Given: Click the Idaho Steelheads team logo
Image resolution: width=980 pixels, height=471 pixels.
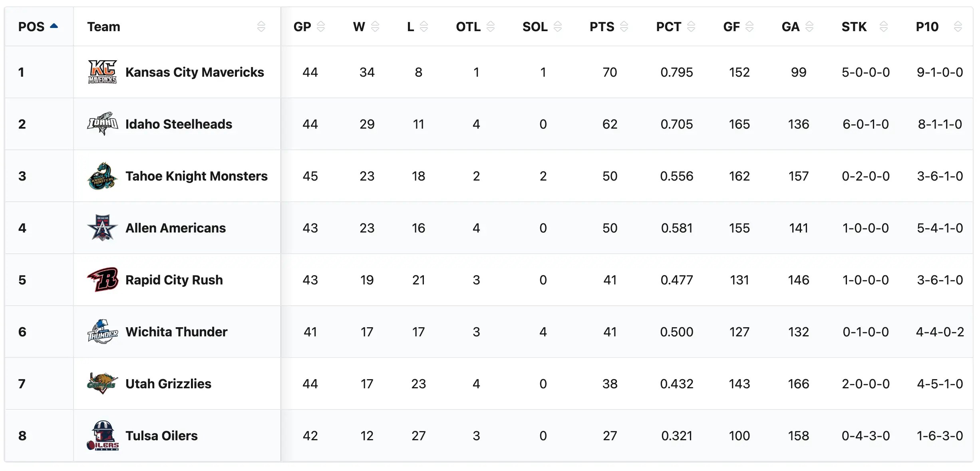Looking at the screenshot, I should (102, 124).
